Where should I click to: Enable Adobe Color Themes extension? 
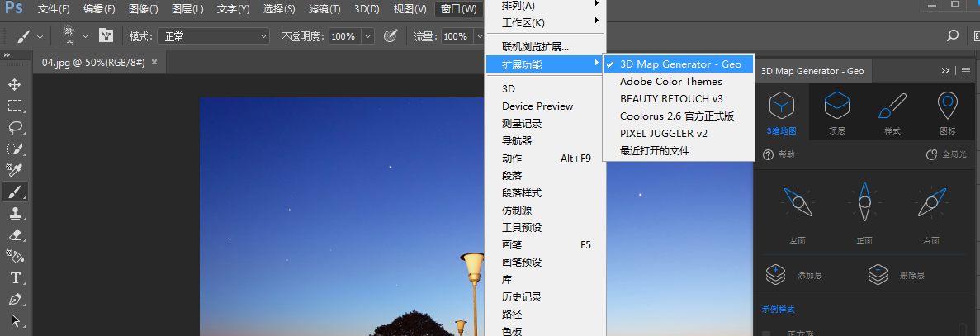(x=679, y=81)
